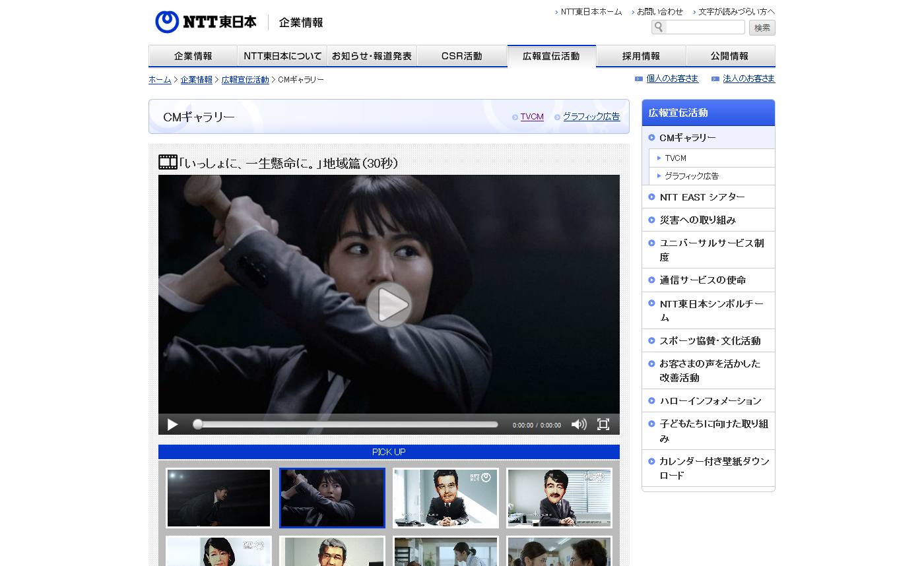Click the play icon in player control bar
This screenshot has width=924, height=566.
coord(172,425)
